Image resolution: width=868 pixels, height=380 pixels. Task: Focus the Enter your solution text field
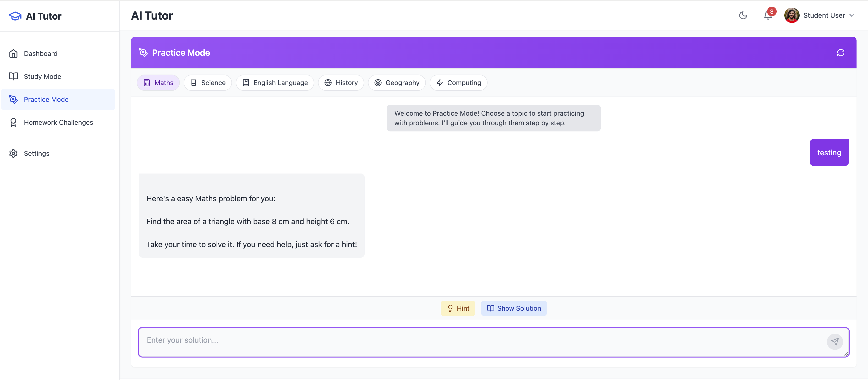[482, 342]
